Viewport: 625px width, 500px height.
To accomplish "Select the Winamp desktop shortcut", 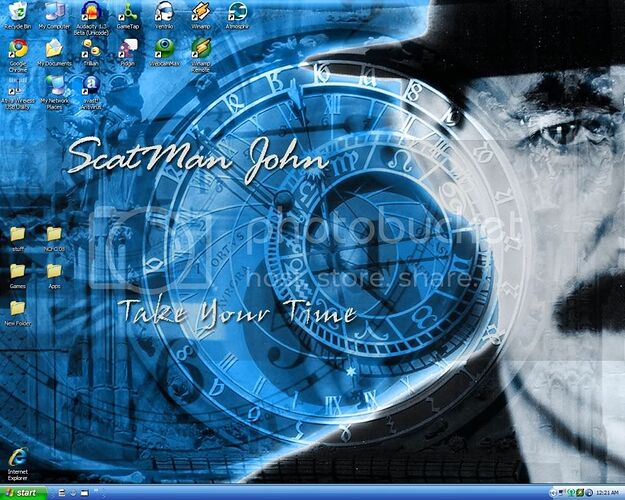I will (200, 13).
